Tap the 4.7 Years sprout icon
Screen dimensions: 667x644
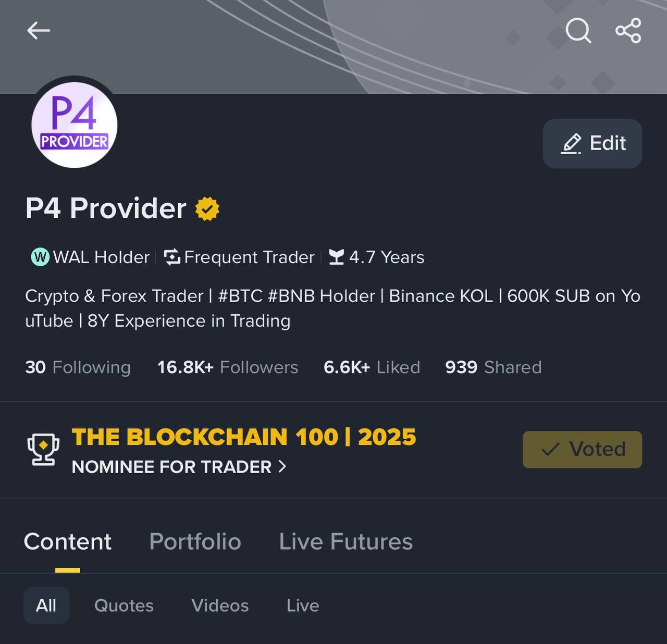coord(337,257)
